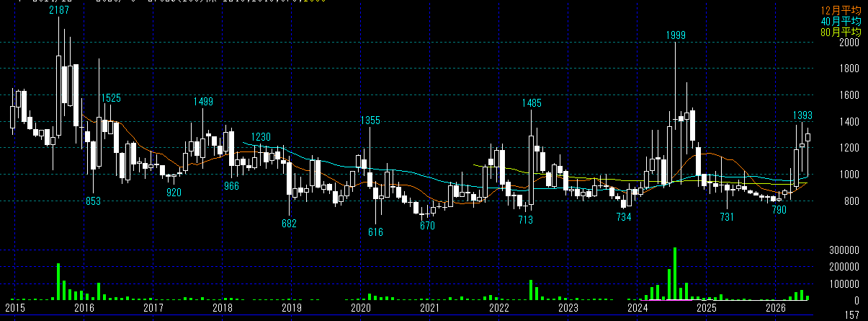Click the tallest green volume bar in 2015
The height and width of the screenshot is (321, 868).
pos(58,281)
